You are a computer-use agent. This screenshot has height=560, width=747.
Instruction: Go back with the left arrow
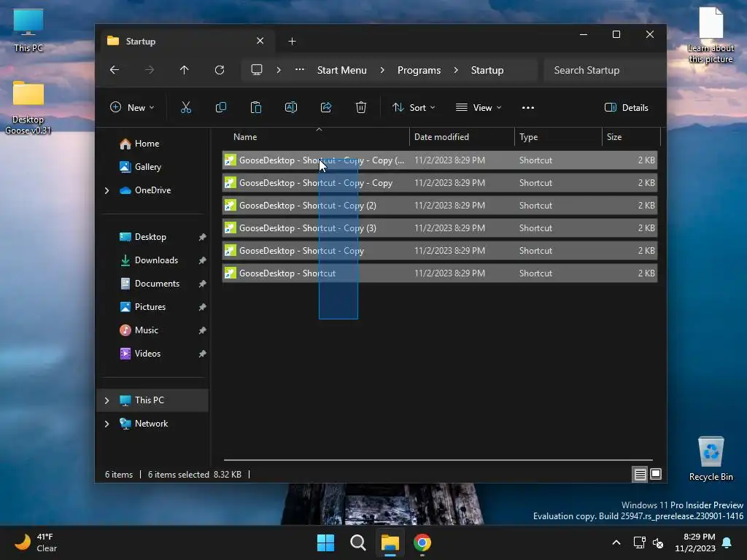click(x=115, y=70)
